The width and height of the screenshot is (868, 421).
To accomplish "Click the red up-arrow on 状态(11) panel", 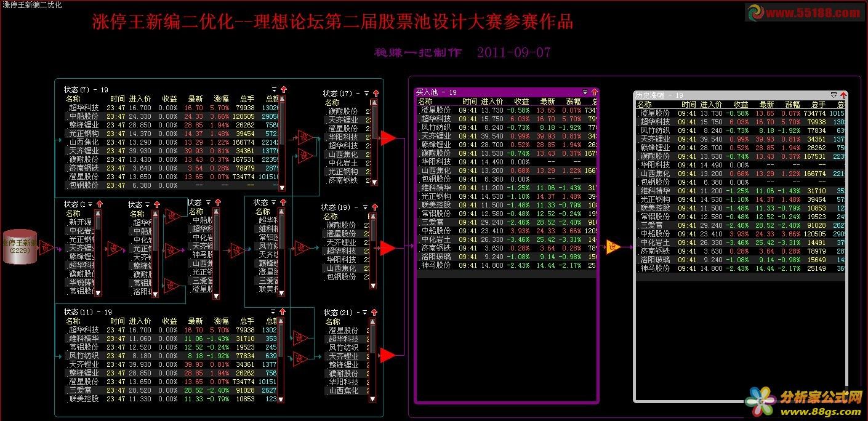I will coord(283,313).
